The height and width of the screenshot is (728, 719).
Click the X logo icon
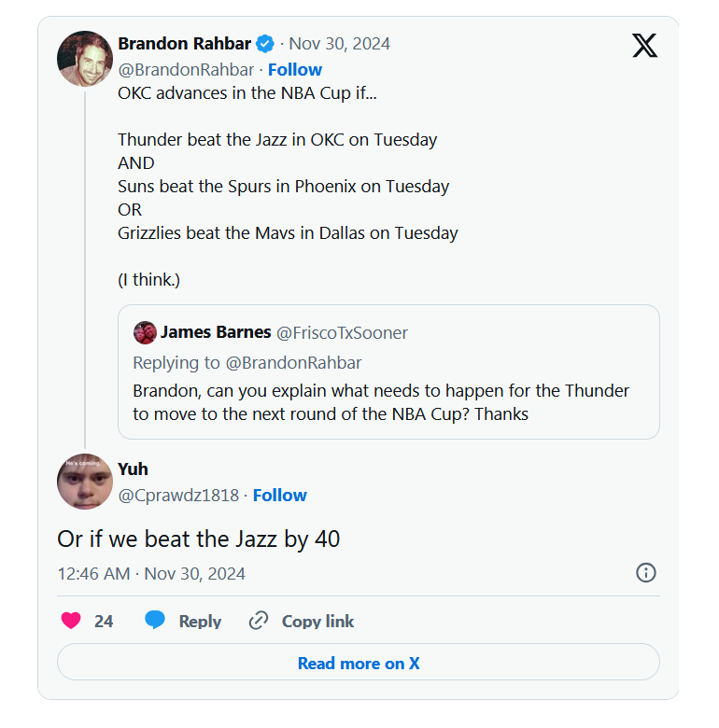click(644, 45)
